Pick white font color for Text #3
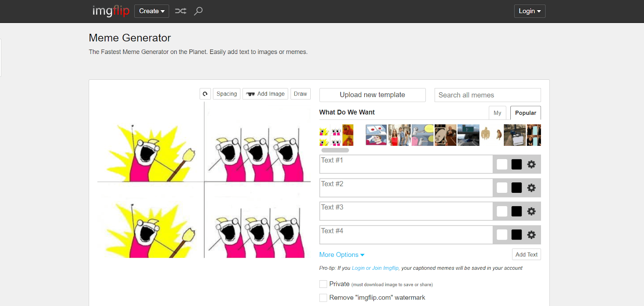This screenshot has height=306, width=644. 502,211
